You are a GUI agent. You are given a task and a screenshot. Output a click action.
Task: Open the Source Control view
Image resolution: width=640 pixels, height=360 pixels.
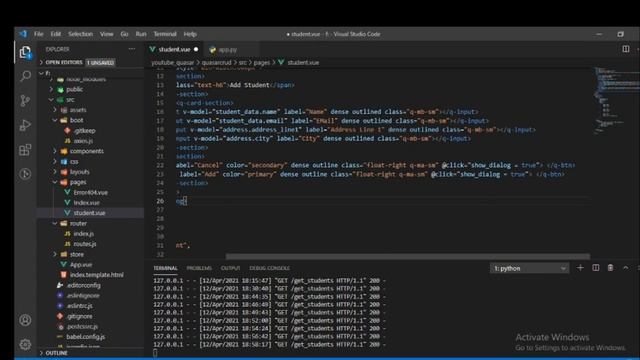pyautogui.click(x=25, y=100)
